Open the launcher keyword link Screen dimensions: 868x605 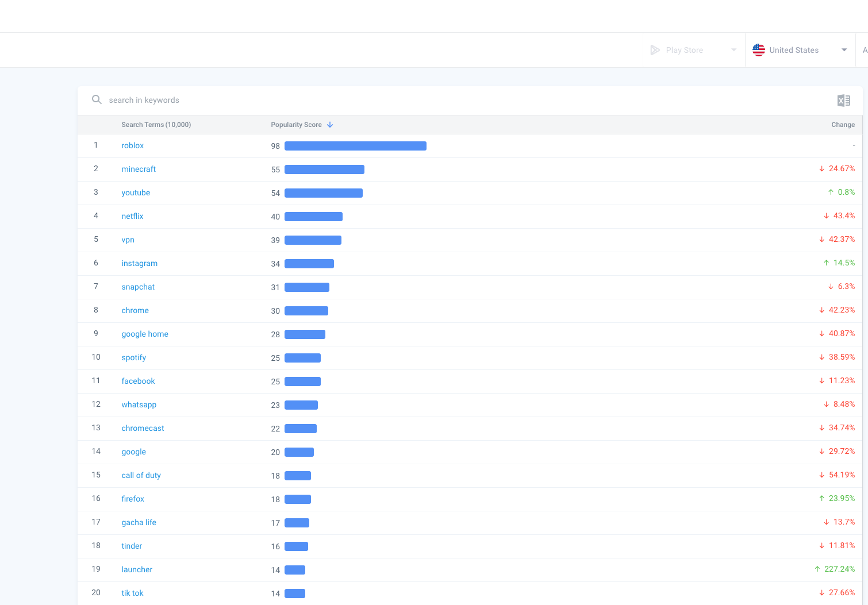pos(137,570)
